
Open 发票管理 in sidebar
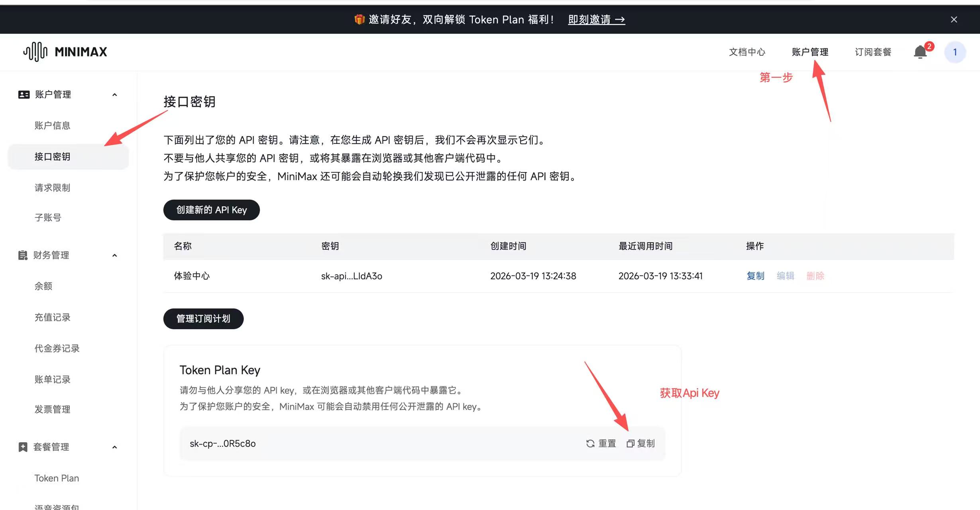coord(52,409)
